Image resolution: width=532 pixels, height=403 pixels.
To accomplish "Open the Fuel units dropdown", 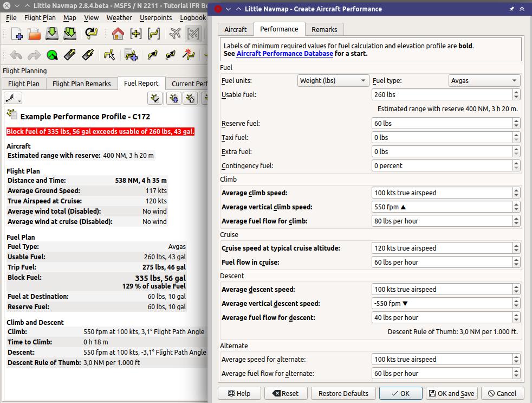I will click(333, 80).
